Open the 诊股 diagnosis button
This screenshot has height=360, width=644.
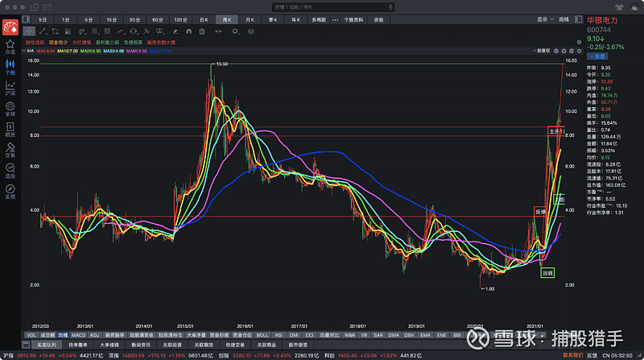tap(378, 19)
